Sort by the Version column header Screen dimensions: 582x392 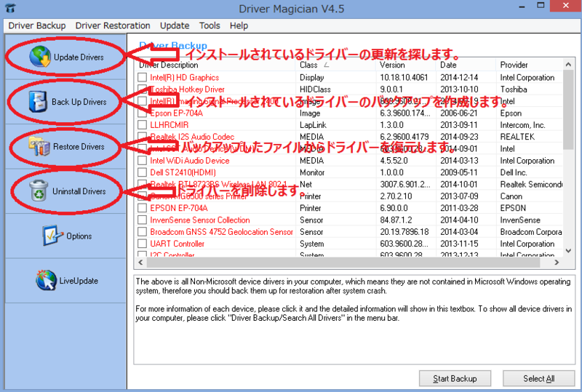406,65
